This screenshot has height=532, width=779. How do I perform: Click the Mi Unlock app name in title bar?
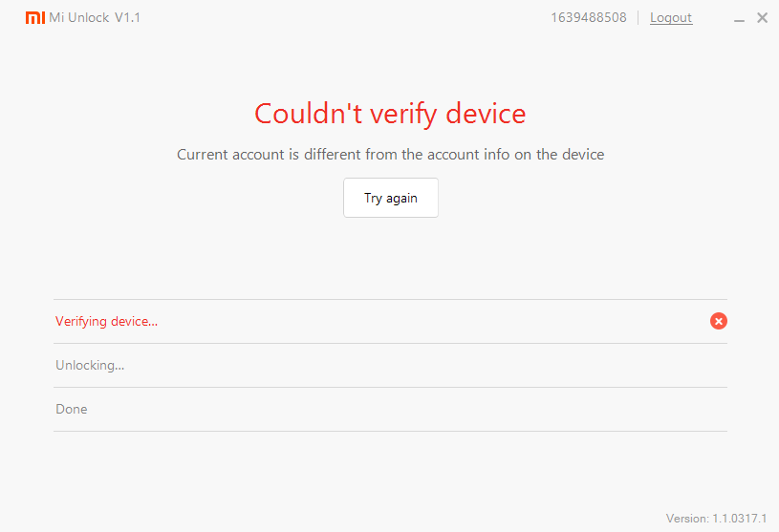pyautogui.click(x=79, y=18)
